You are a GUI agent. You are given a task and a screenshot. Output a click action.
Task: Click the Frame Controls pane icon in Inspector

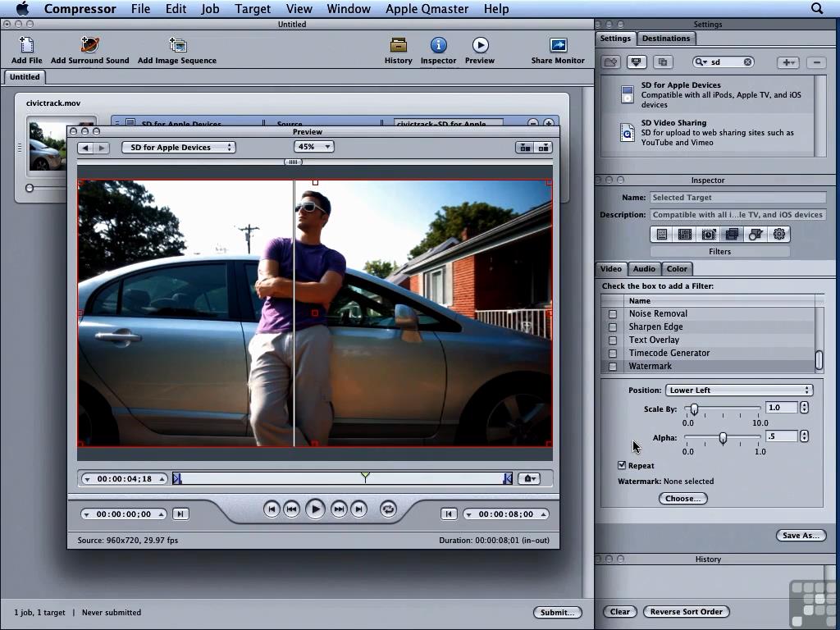click(708, 234)
